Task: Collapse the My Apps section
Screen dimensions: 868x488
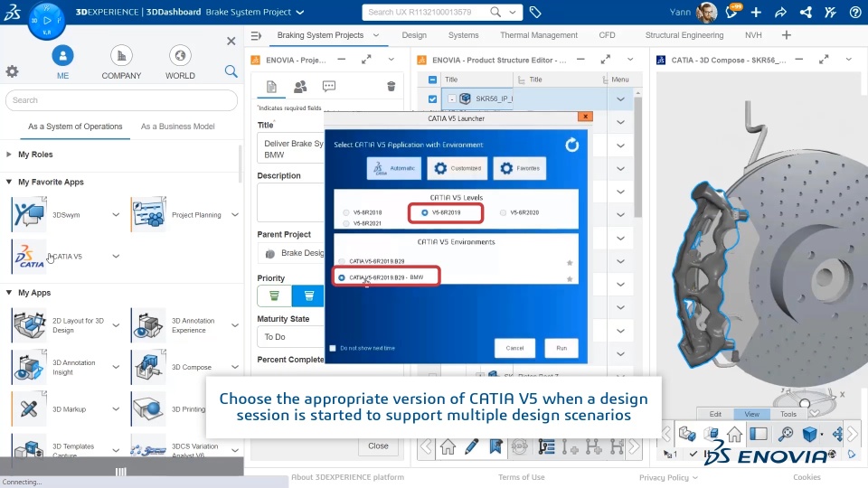Action: (x=9, y=292)
